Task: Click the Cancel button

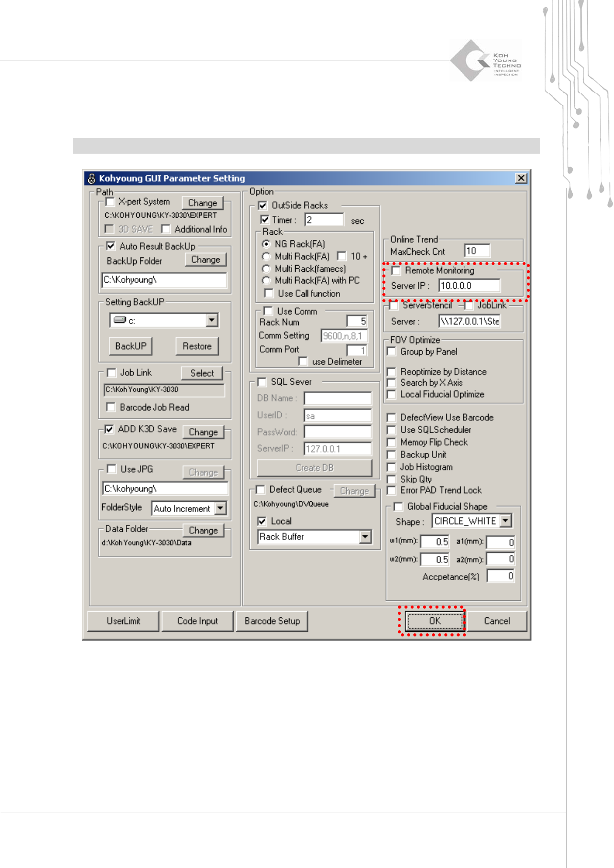Action: click(497, 621)
